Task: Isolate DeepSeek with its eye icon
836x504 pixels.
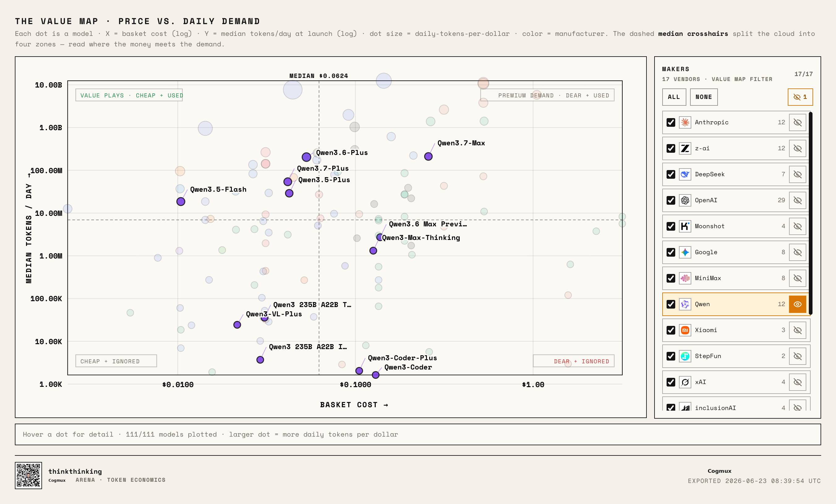Action: [x=797, y=174]
